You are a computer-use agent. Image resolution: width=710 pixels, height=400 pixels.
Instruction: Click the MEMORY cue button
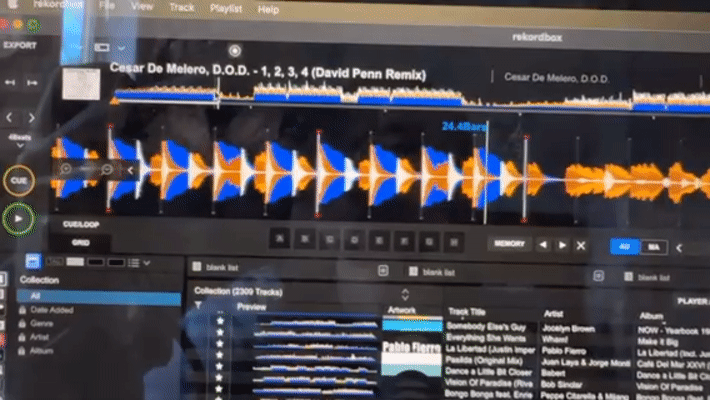coord(509,244)
